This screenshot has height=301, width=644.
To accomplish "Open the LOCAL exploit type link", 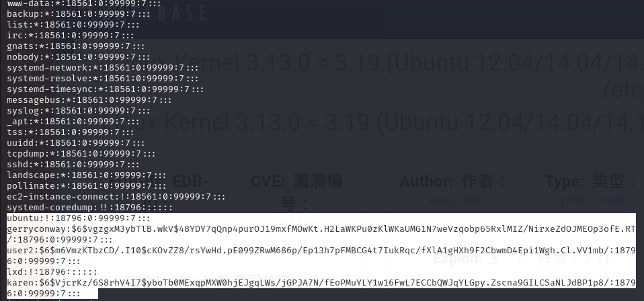I will coord(574,201).
